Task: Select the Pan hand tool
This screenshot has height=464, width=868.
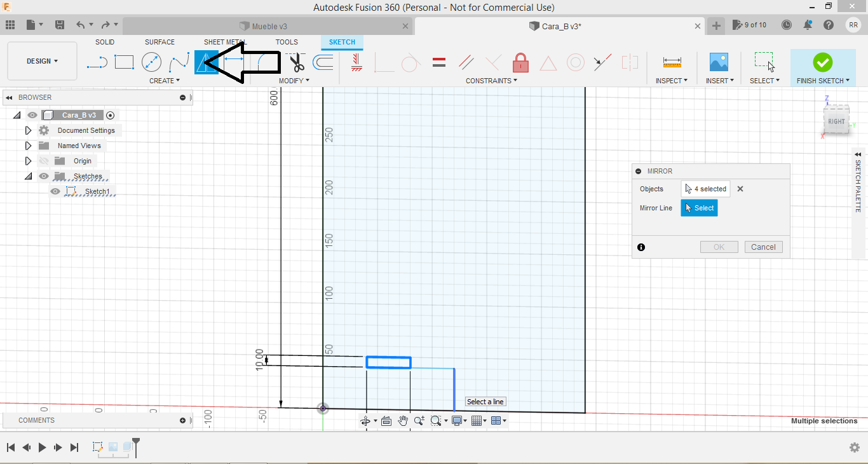Action: tap(403, 421)
